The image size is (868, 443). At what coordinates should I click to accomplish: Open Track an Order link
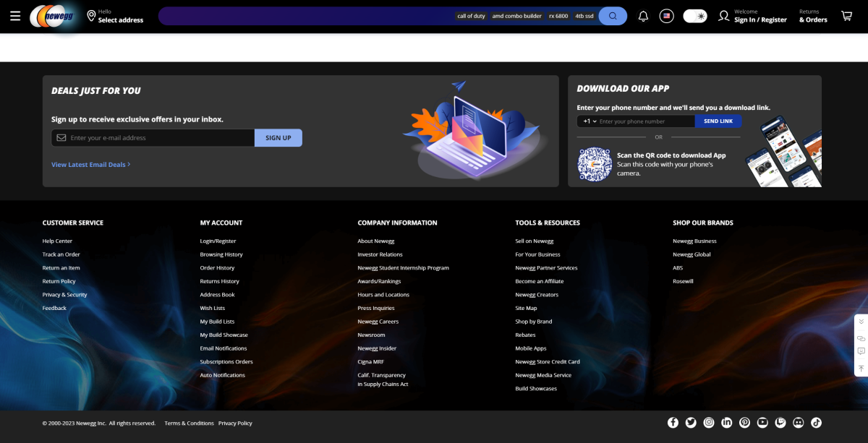(x=61, y=254)
